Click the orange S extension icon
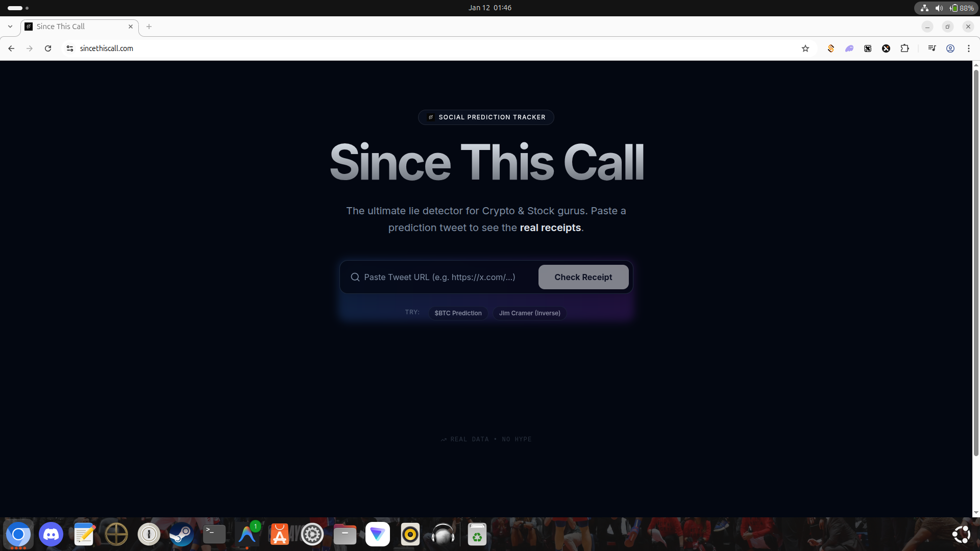 pos(831,48)
